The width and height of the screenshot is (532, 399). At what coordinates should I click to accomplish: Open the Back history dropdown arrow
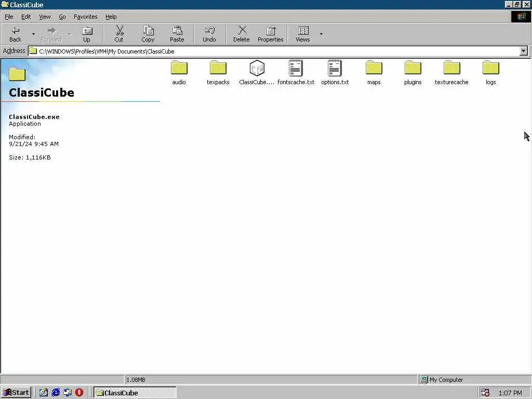click(x=33, y=34)
